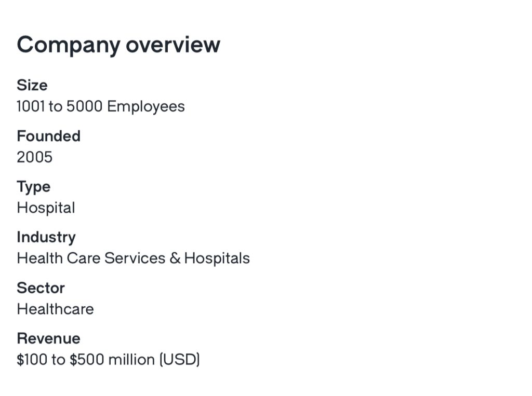Click the 1001 to 5000 Employees text
532x396 pixels.
click(101, 106)
